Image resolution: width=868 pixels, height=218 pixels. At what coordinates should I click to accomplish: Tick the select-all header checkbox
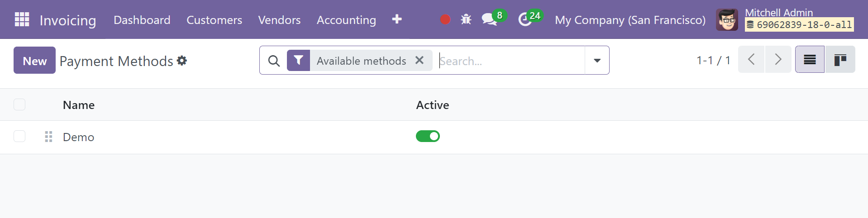19,104
